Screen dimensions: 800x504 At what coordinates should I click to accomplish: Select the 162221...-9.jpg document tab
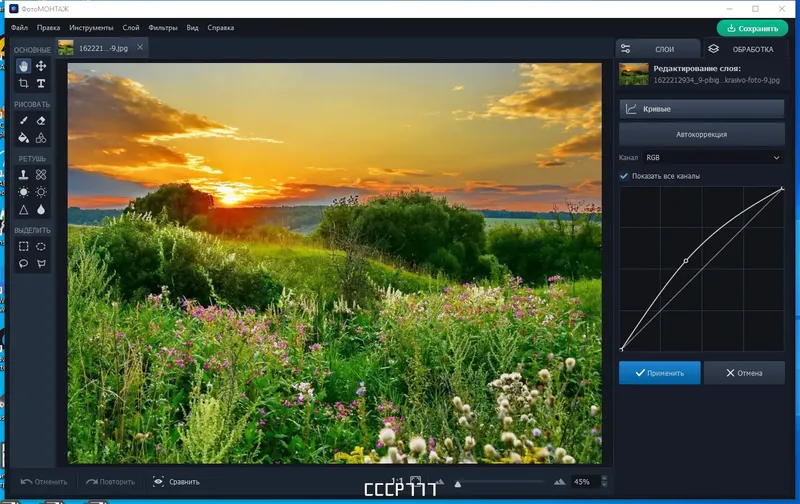pyautogui.click(x=100, y=48)
